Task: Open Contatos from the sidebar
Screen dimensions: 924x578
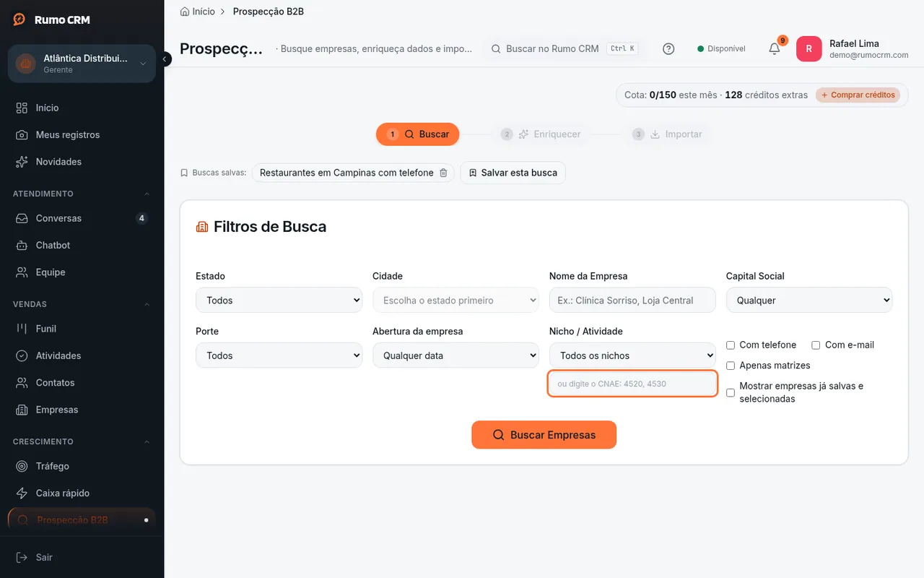Action: [x=82, y=383]
